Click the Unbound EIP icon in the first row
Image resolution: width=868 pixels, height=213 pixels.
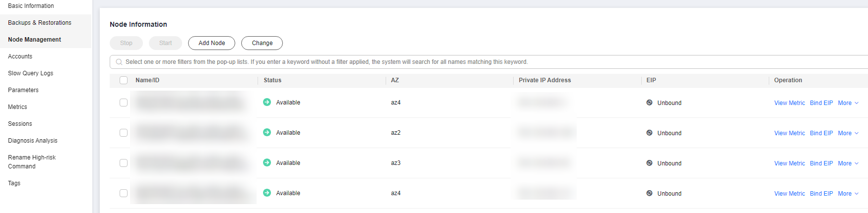click(x=649, y=103)
